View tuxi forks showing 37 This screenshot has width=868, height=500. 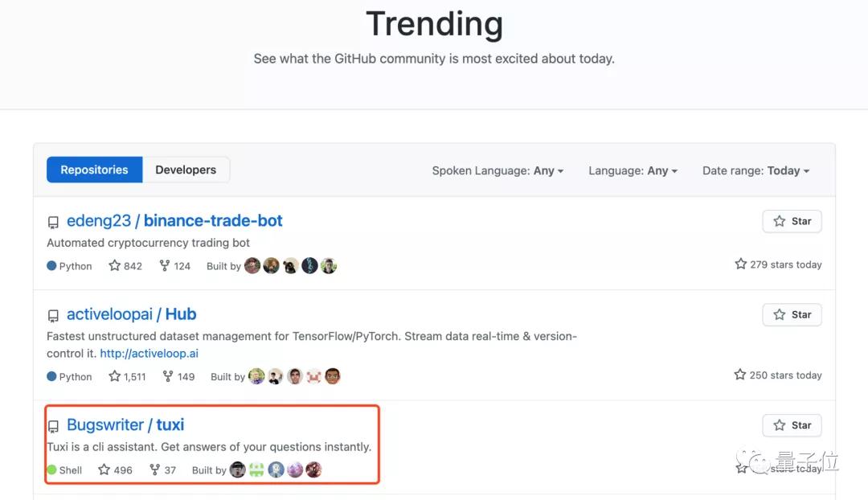(x=162, y=470)
